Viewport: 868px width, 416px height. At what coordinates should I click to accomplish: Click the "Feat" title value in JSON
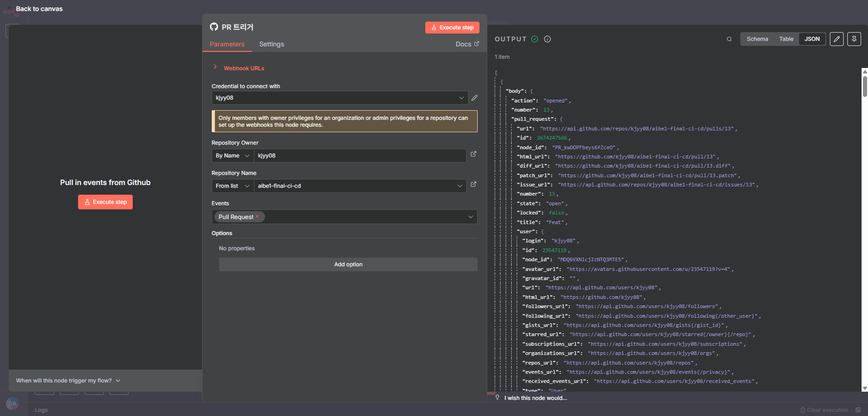pyautogui.click(x=555, y=222)
